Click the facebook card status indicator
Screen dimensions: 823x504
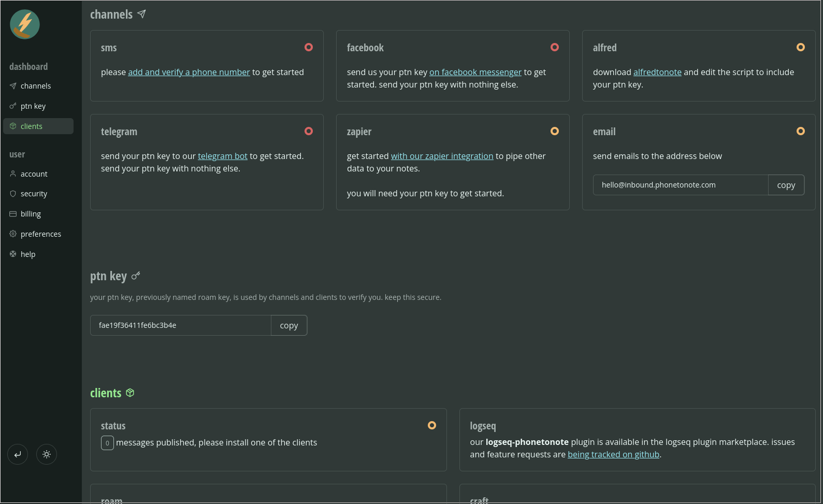coord(555,47)
